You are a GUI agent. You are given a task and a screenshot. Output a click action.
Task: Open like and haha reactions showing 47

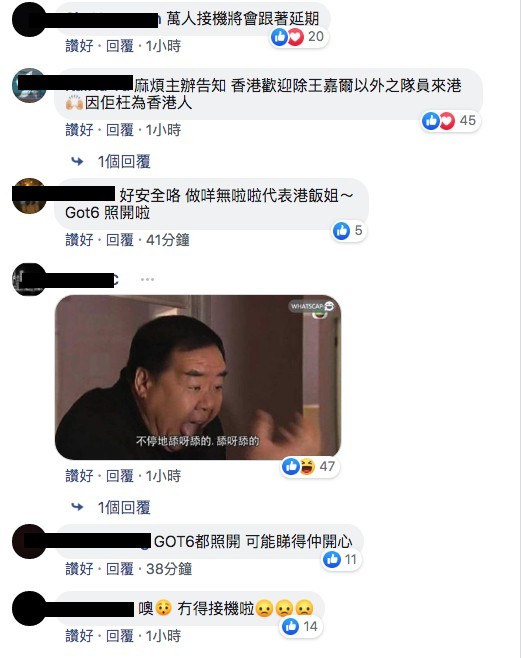(x=309, y=466)
